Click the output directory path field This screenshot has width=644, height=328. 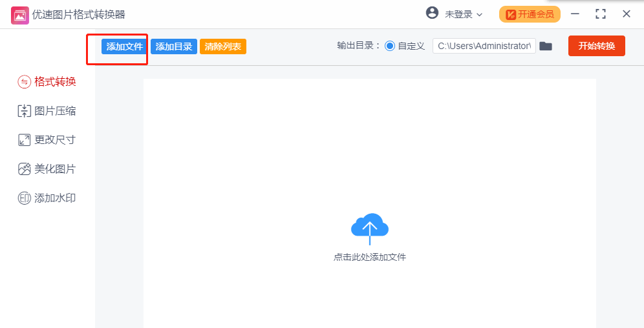tap(484, 46)
